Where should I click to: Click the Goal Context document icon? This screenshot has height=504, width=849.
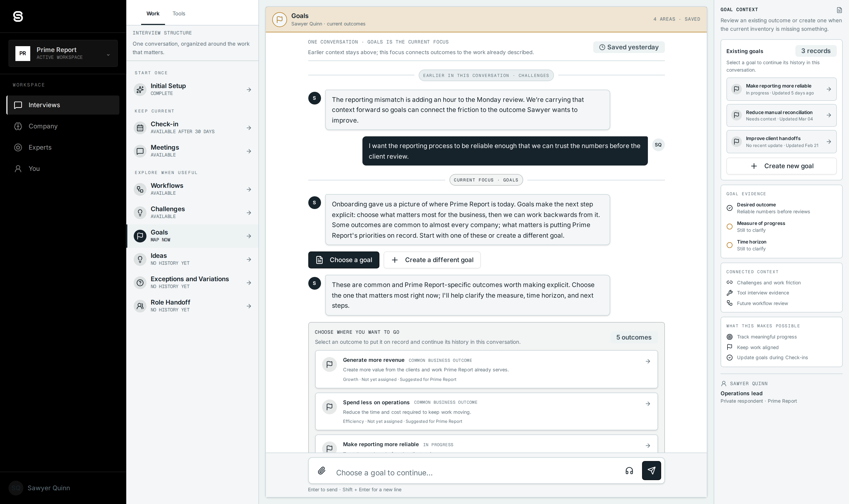click(x=839, y=10)
